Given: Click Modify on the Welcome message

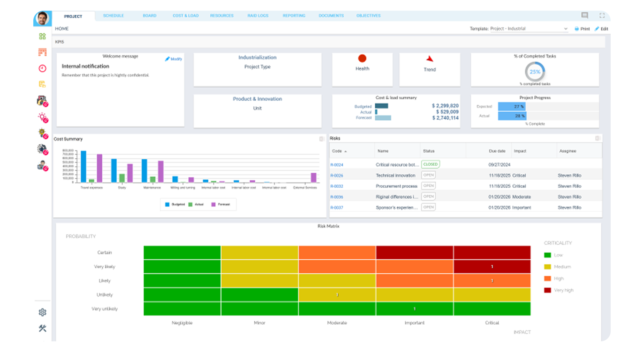Looking at the screenshot, I should point(173,59).
